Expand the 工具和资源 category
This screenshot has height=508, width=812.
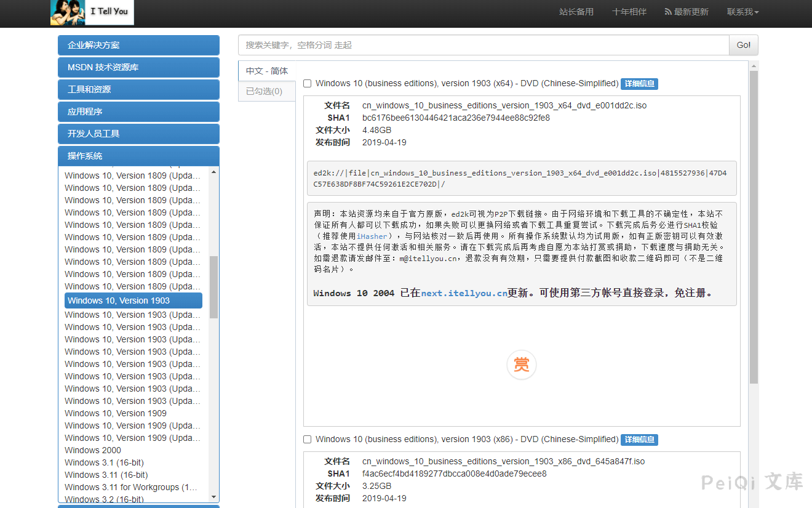coord(138,89)
